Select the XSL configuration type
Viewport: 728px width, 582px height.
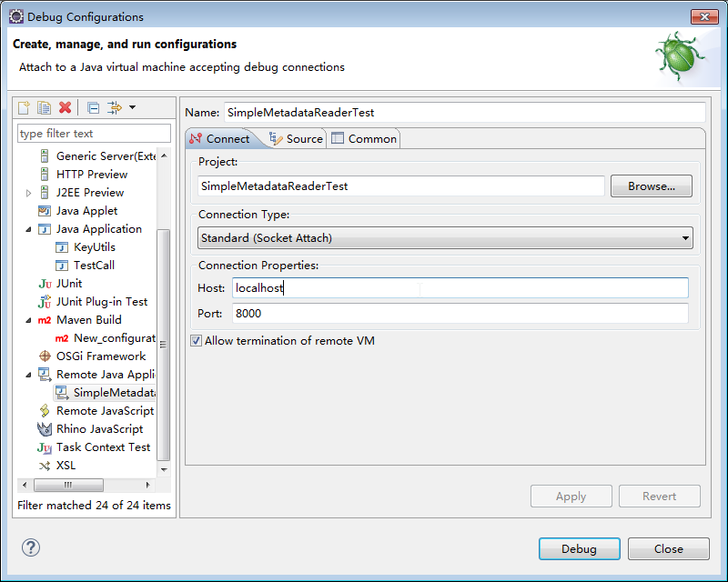tap(57, 465)
